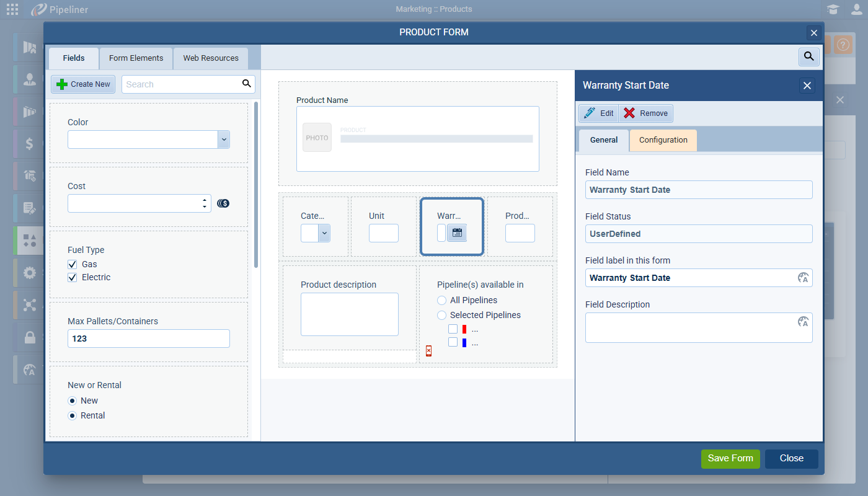
Task: Open the Configuration tab
Action: point(663,140)
